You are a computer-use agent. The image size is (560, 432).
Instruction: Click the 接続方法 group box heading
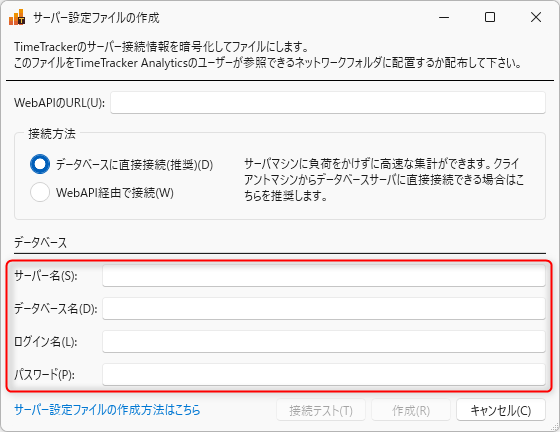(52, 134)
